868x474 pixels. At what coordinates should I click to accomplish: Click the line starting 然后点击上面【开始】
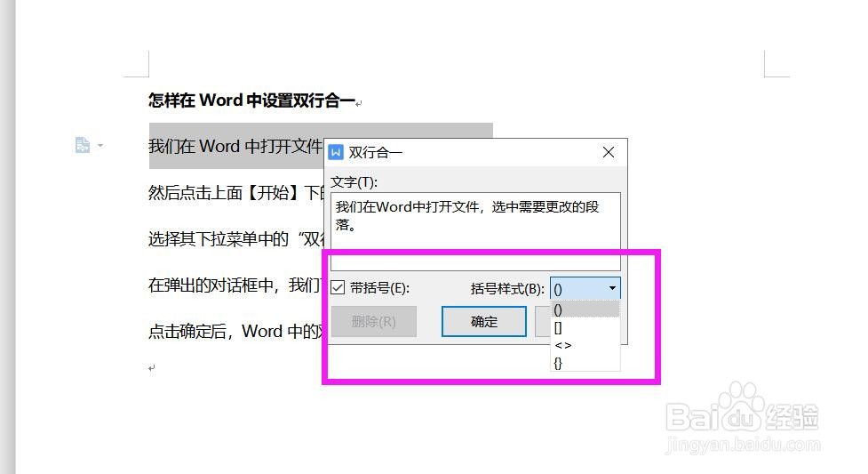[236, 192]
